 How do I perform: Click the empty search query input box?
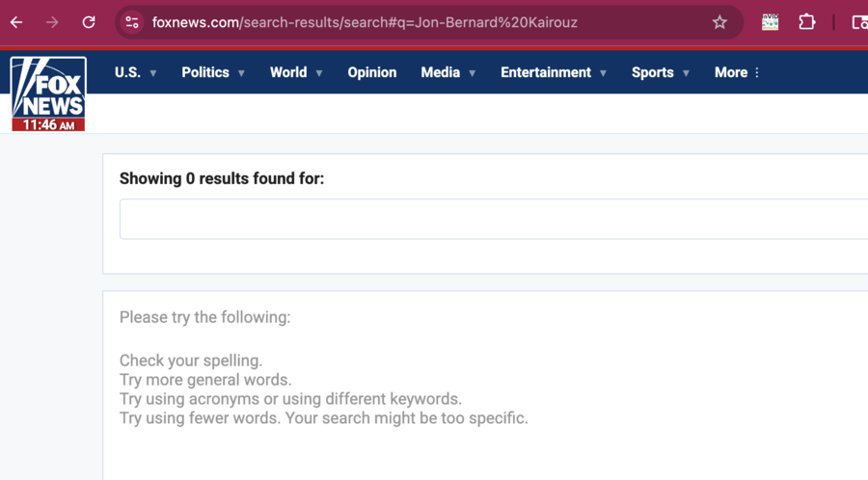pos(492,219)
